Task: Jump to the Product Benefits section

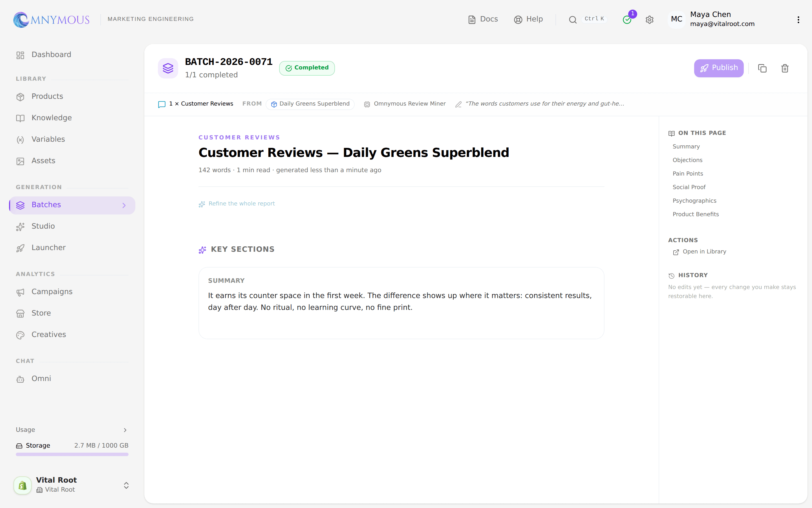Action: tap(696, 214)
